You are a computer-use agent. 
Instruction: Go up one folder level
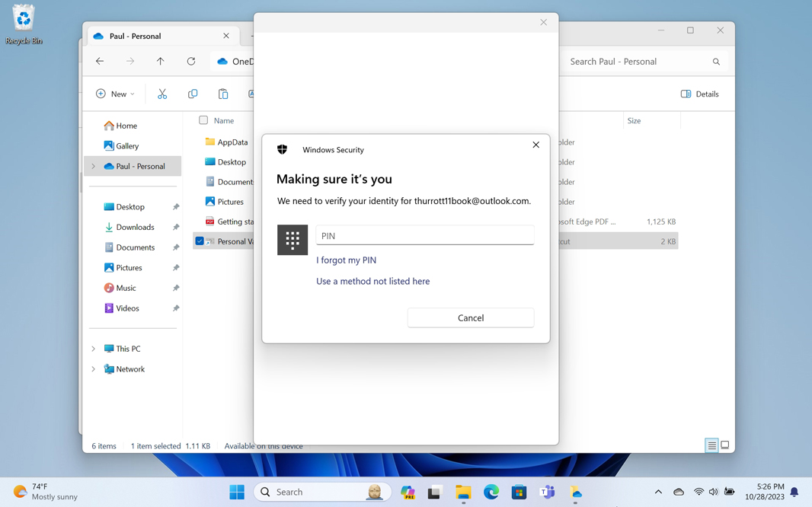coord(160,61)
